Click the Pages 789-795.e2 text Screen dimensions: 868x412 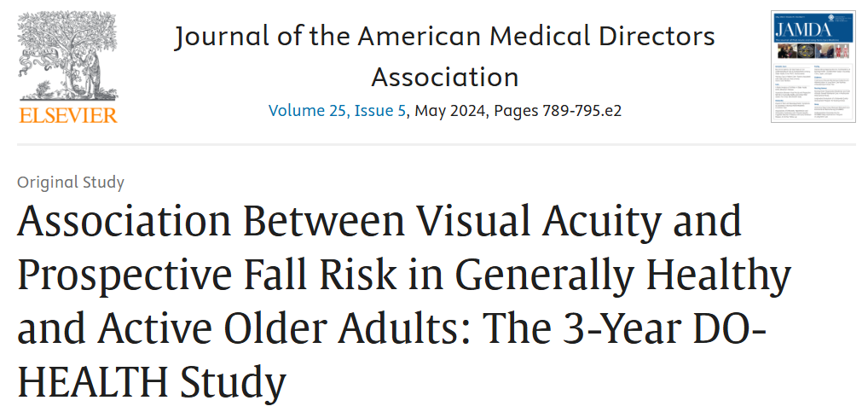[x=558, y=110]
